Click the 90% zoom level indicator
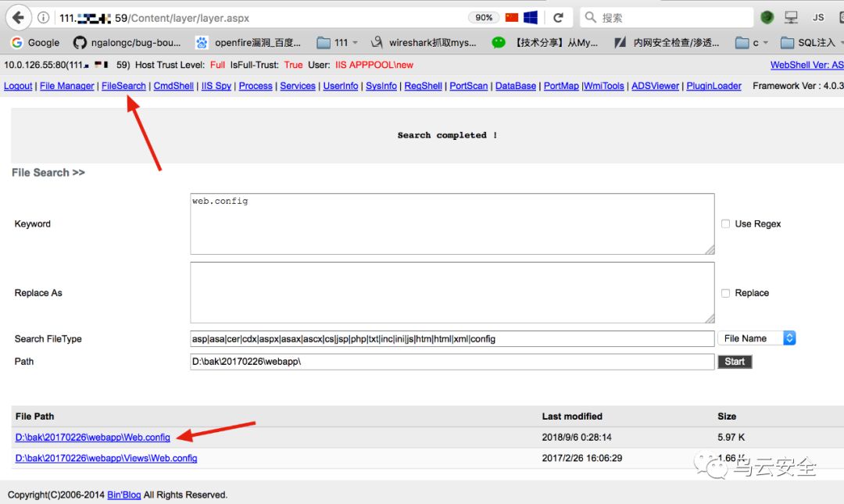844x504 pixels. click(x=484, y=18)
